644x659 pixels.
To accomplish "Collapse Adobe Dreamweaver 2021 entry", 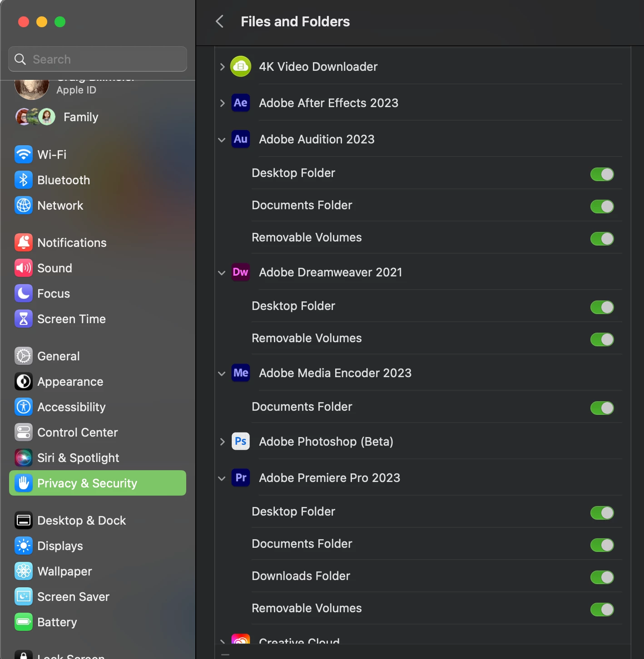I will [222, 273].
